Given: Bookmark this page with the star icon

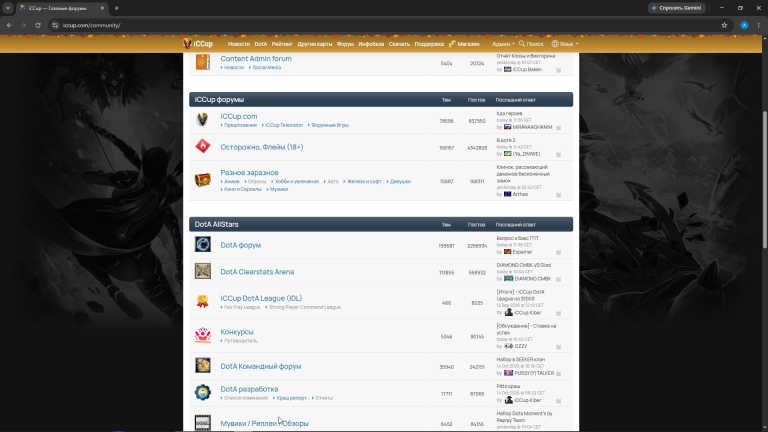Looking at the screenshot, I should point(724,25).
